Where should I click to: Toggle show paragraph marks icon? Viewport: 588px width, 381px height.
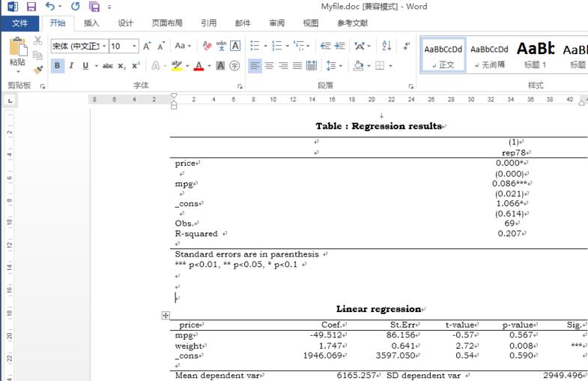click(406, 46)
